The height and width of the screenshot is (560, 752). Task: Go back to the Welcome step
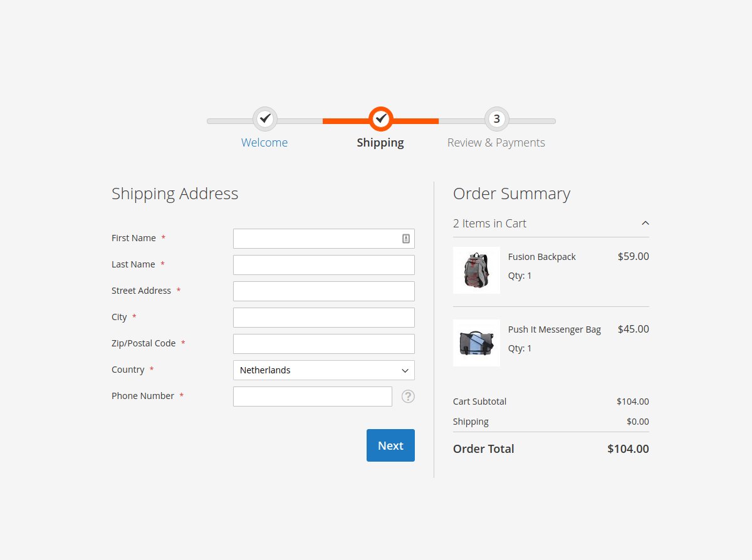coord(264,142)
